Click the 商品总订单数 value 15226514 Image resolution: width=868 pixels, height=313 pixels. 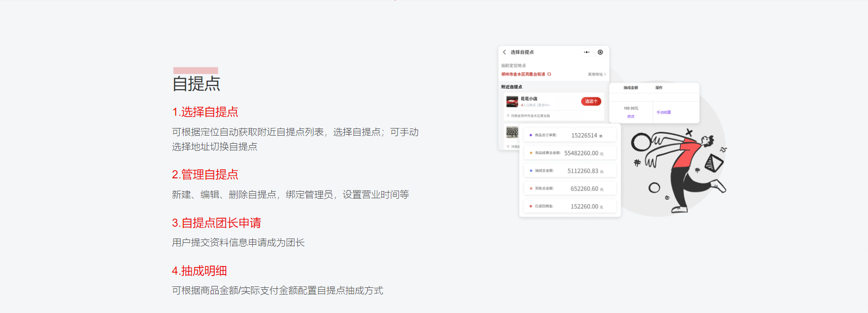point(584,135)
